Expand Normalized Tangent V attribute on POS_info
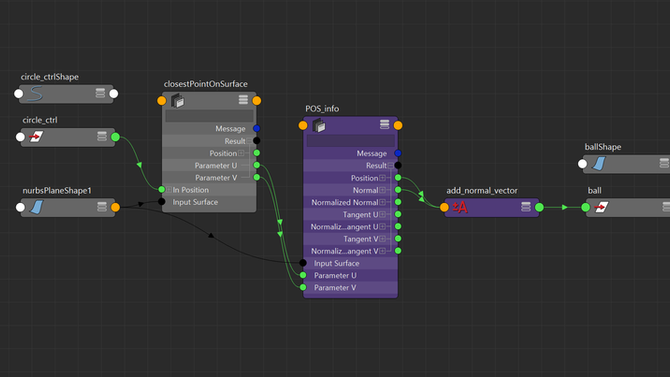The width and height of the screenshot is (670, 377). coord(382,251)
